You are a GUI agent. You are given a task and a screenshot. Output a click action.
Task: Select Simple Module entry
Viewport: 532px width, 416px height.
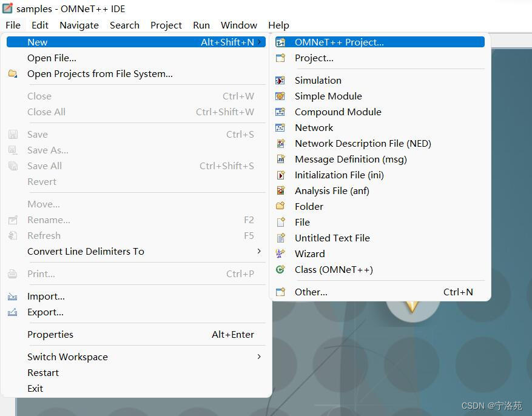coord(380,96)
